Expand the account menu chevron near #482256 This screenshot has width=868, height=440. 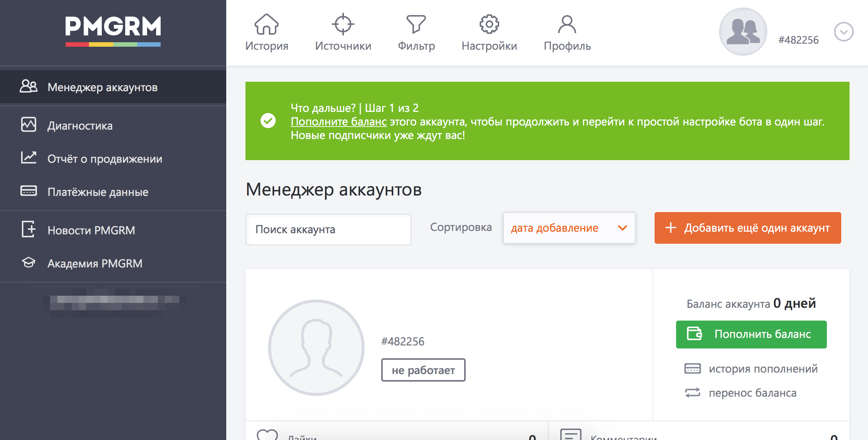[843, 32]
